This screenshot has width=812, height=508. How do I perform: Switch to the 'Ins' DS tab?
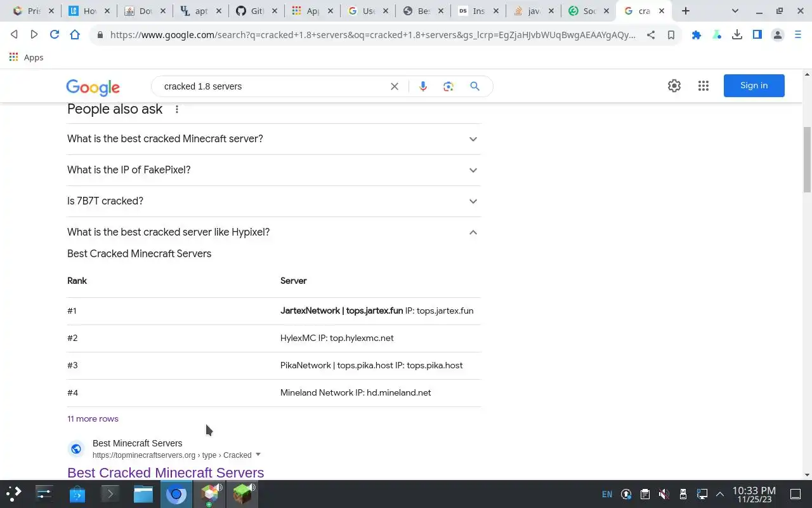(479, 11)
